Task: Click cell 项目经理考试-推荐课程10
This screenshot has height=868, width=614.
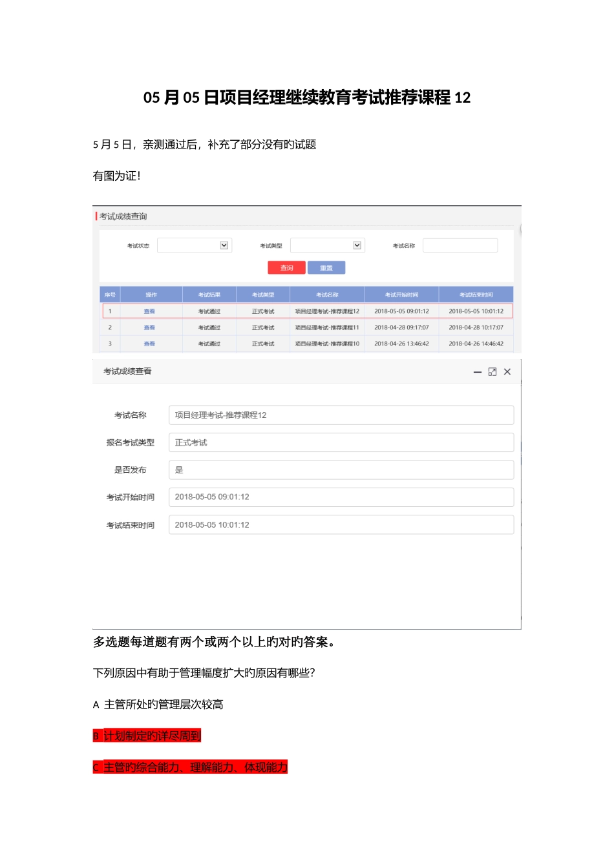Action: 327,344
